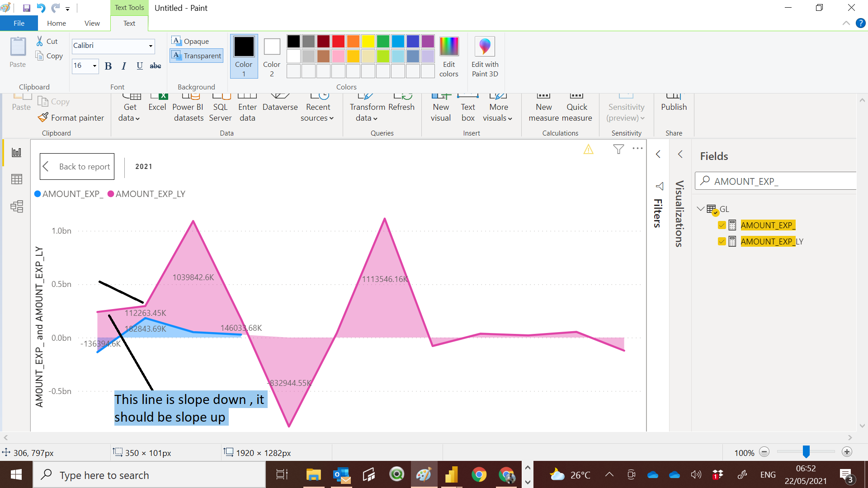
Task: Select the Text ribbon tab
Action: (x=129, y=23)
